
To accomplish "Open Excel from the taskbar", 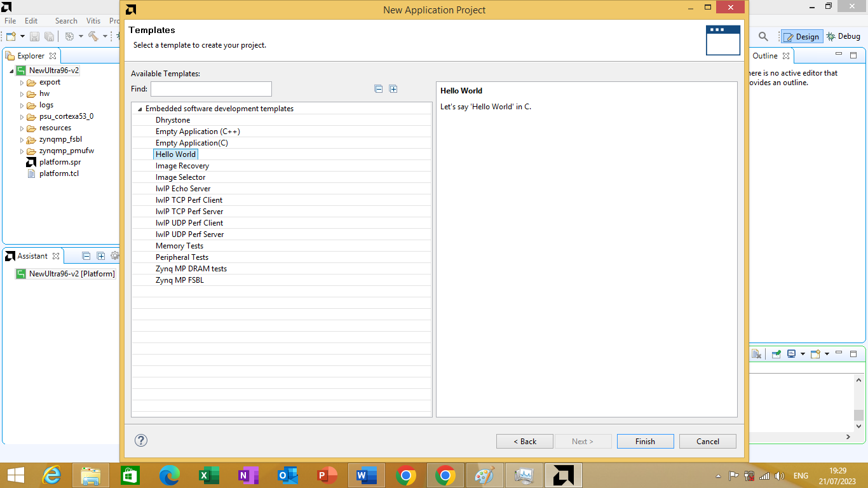I will (209, 475).
